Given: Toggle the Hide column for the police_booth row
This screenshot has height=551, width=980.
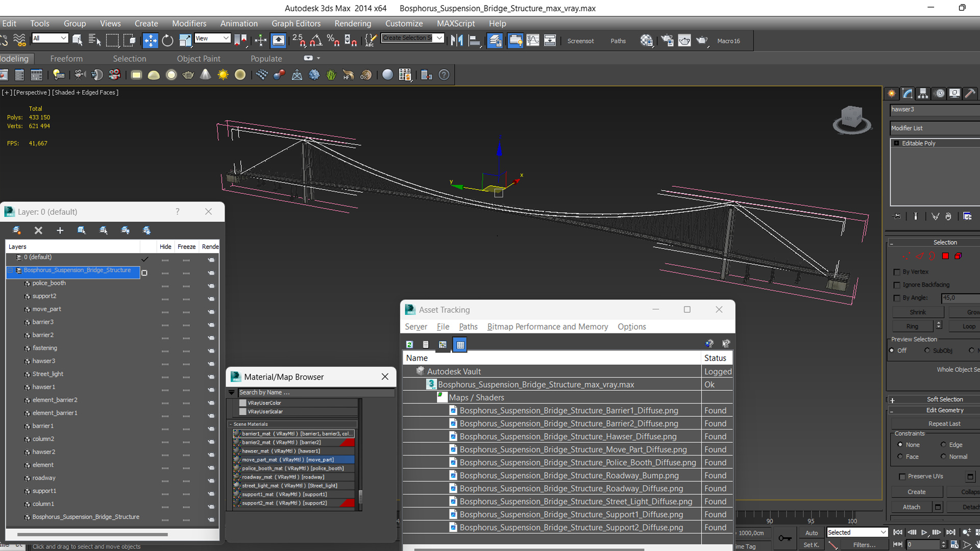Looking at the screenshot, I should point(165,286).
